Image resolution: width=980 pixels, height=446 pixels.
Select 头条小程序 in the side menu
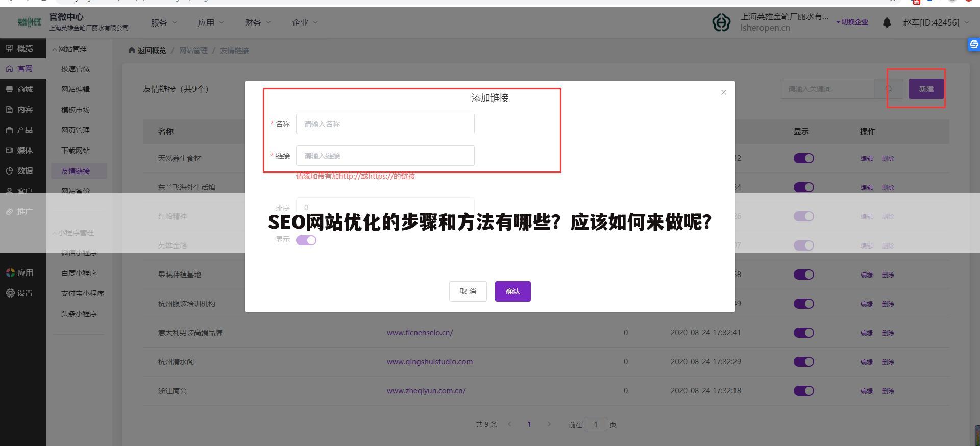click(x=79, y=314)
